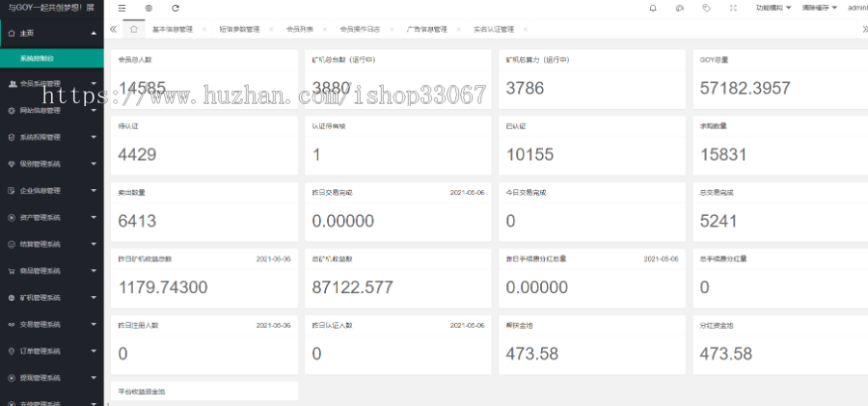Open the 清除缓存 dropdown
This screenshot has height=406, width=868.
click(x=819, y=9)
